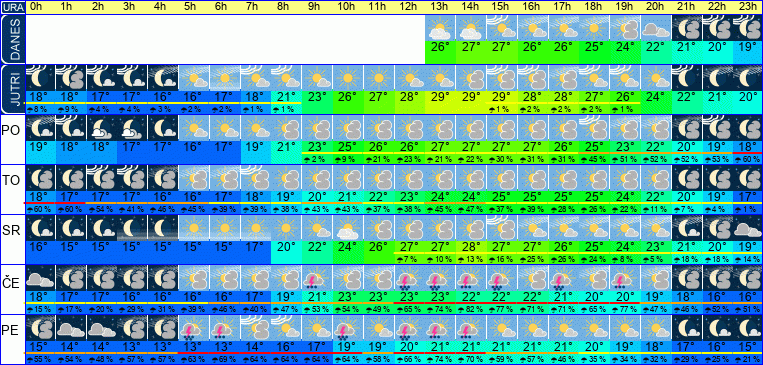Image resolution: width=763 pixels, height=365 pixels.
Task: Click the ČE 0h cloudy night icon
Action: point(40,278)
